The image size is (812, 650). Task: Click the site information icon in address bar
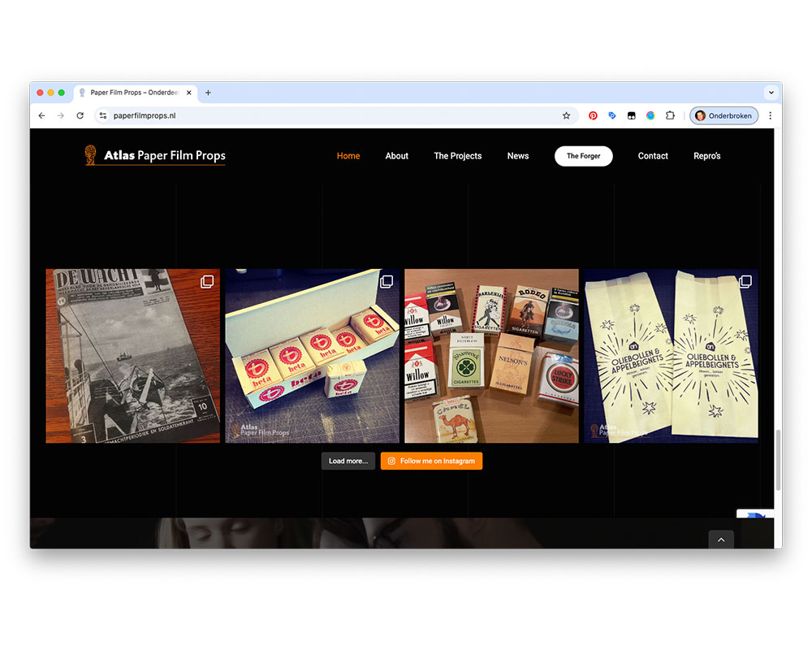tap(103, 115)
